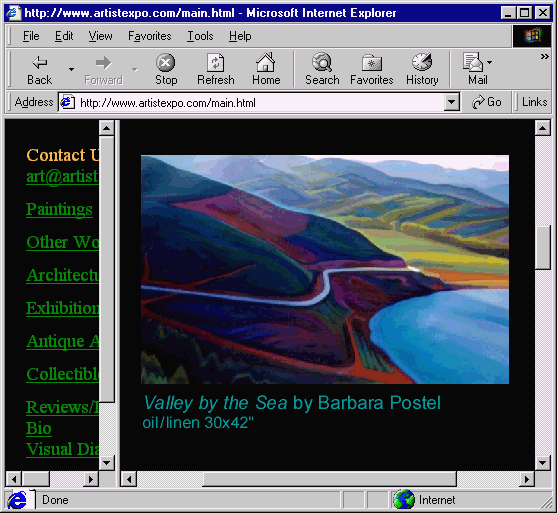Viewport: 558px width, 513px height.
Task: Click the Go button beside the address bar
Action: (x=486, y=102)
